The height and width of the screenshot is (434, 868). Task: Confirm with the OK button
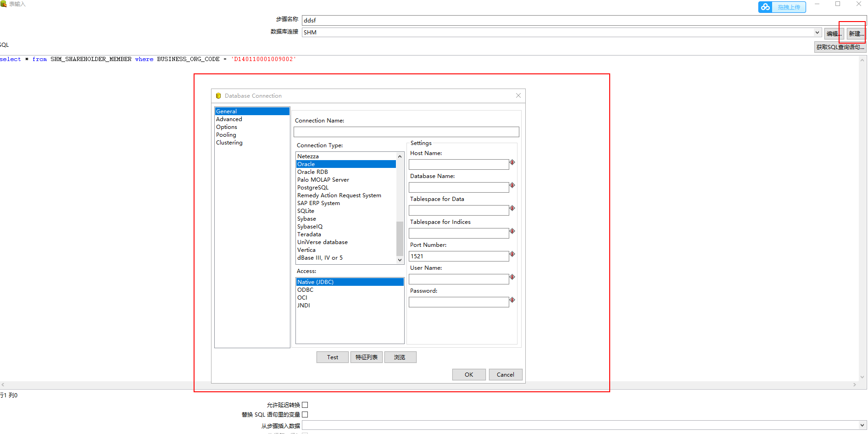pos(469,375)
